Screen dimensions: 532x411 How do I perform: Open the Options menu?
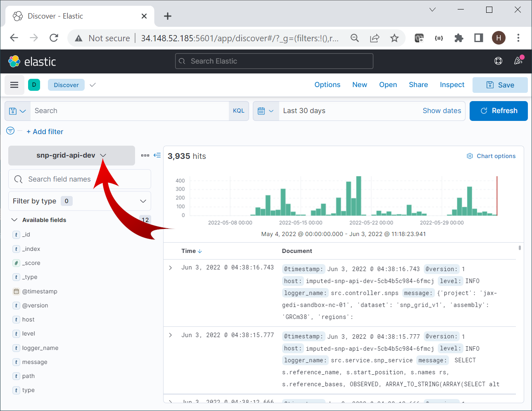(328, 85)
